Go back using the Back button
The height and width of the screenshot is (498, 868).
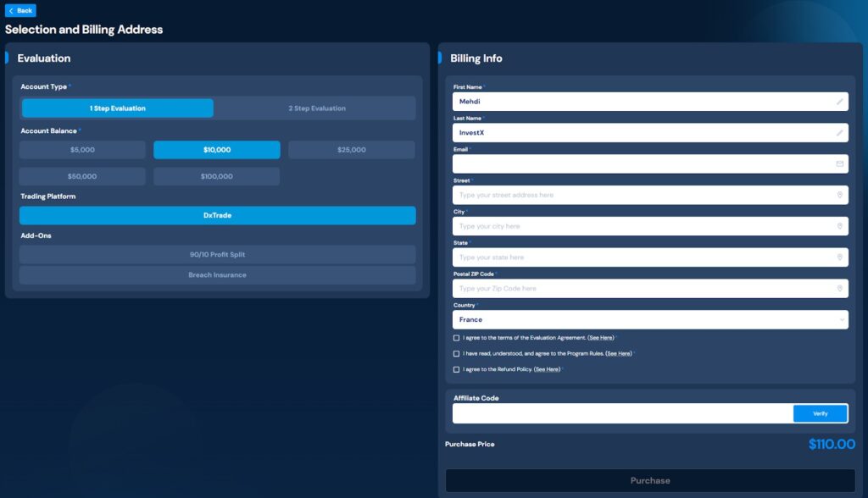point(20,10)
